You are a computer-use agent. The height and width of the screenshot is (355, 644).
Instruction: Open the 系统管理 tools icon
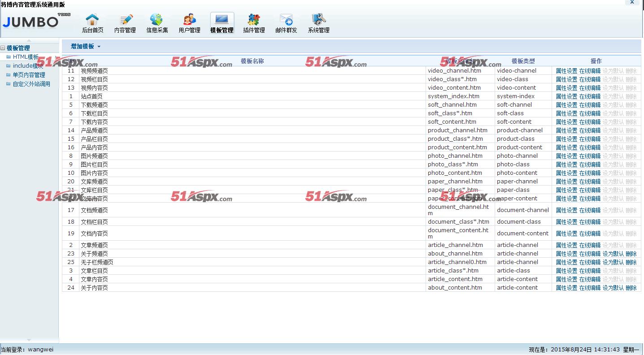[x=318, y=20]
